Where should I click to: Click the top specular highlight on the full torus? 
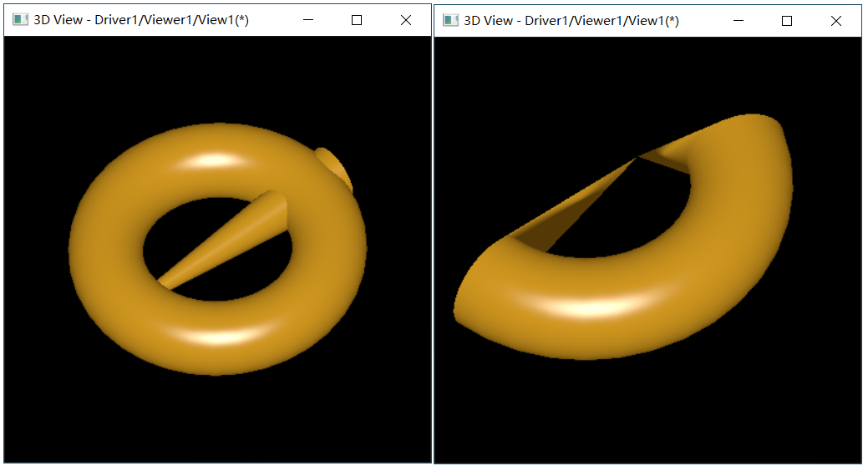[216, 160]
